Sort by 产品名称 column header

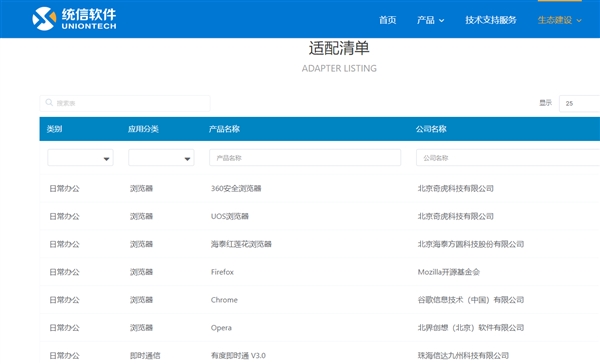[x=224, y=129]
